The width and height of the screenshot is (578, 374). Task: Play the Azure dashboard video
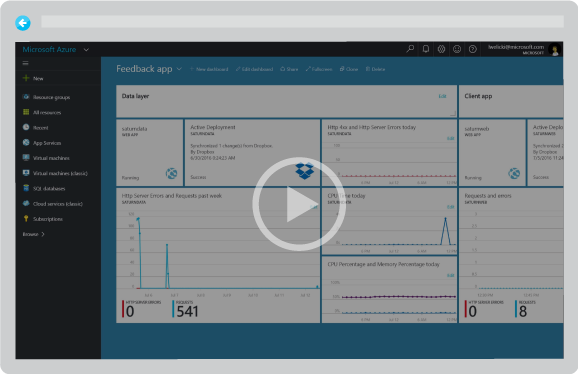[x=299, y=204]
